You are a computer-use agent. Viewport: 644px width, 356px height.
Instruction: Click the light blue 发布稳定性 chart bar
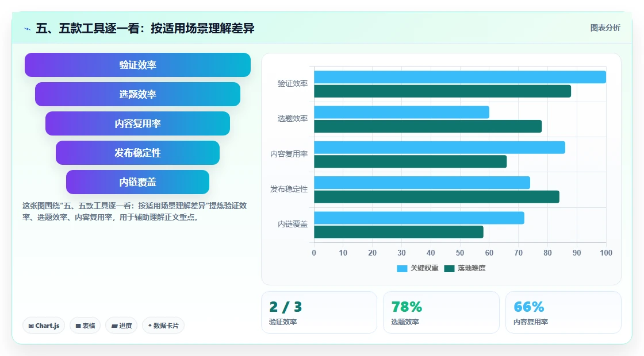pos(422,183)
